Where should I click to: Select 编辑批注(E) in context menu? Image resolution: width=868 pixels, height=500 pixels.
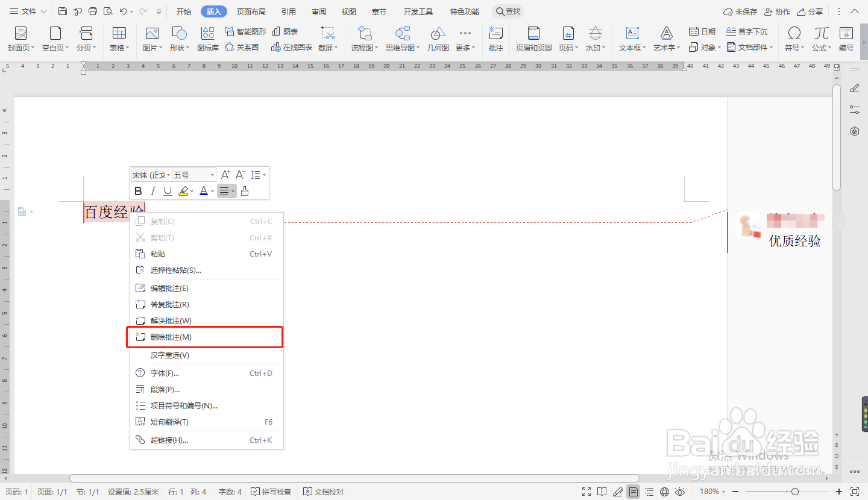click(x=207, y=289)
